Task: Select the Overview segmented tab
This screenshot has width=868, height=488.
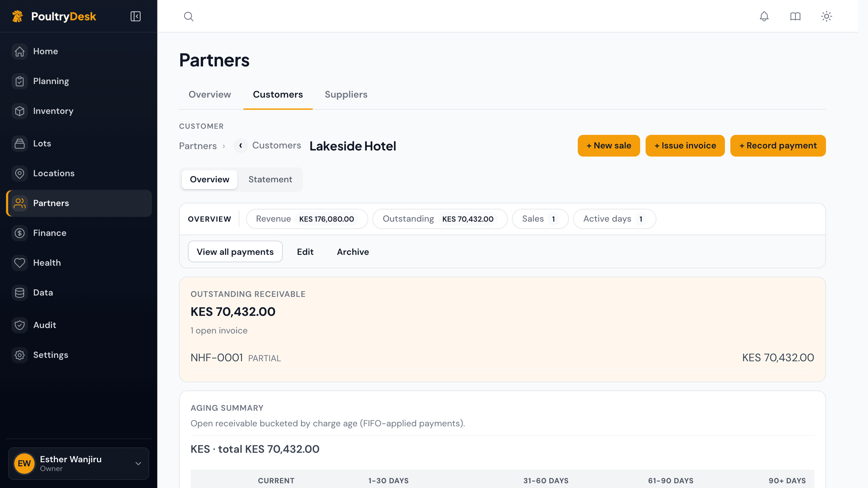Action: pyautogui.click(x=210, y=179)
